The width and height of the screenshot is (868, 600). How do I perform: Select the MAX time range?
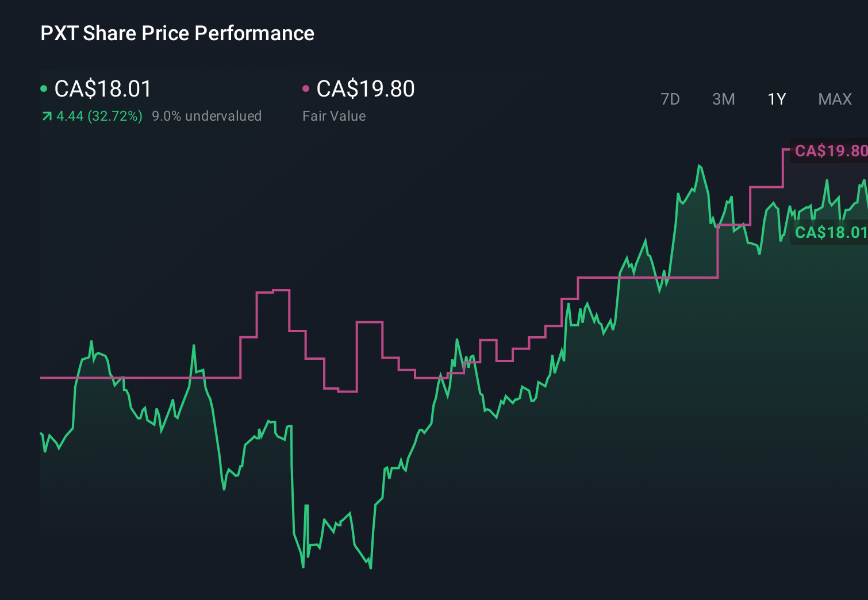834,99
